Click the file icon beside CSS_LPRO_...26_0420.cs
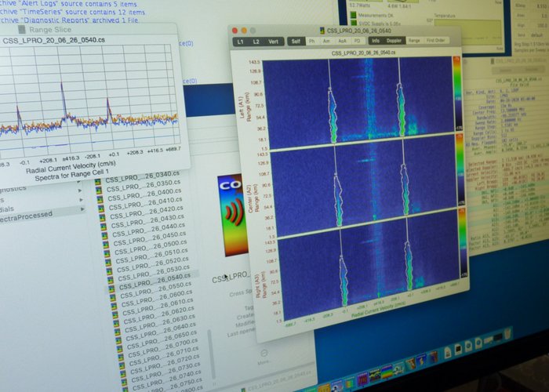The image size is (549, 392). [103, 217]
